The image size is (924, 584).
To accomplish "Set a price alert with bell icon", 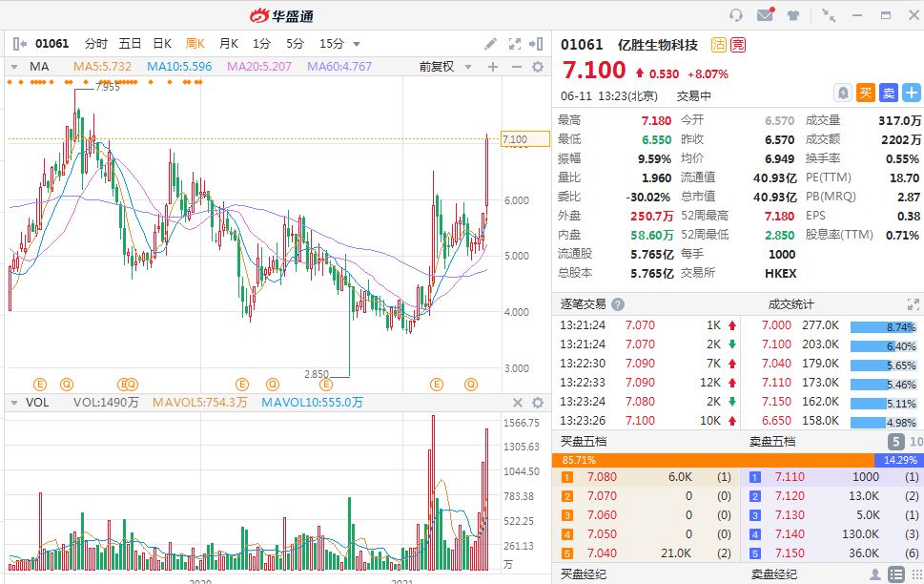I will click(843, 93).
